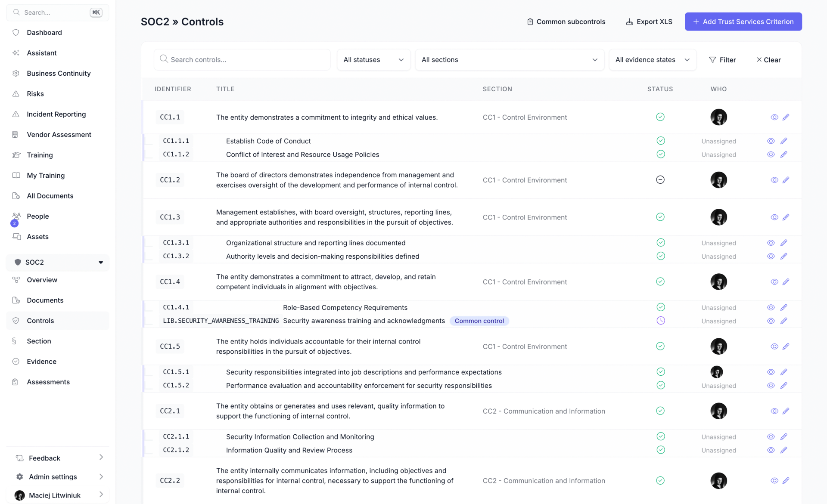Click the edit pencil for CC1.5

[786, 346]
